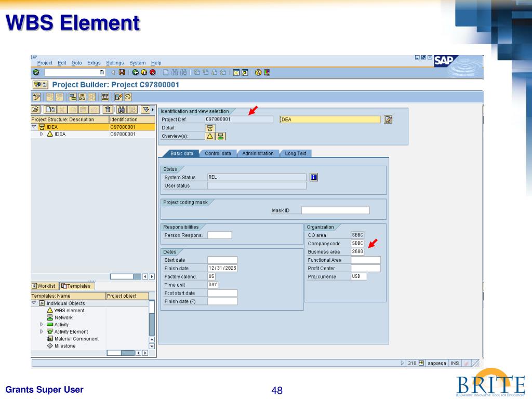Open the expand-all dropdown in the structure toolbar
Screen dimensions: 532x399
[x=146, y=110]
